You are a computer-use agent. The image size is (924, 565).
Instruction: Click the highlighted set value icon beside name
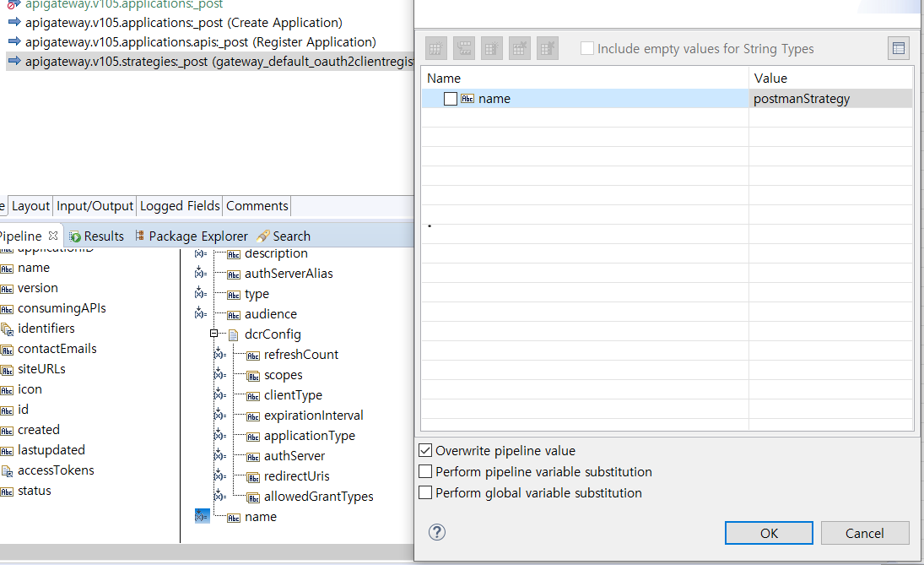pyautogui.click(x=202, y=516)
